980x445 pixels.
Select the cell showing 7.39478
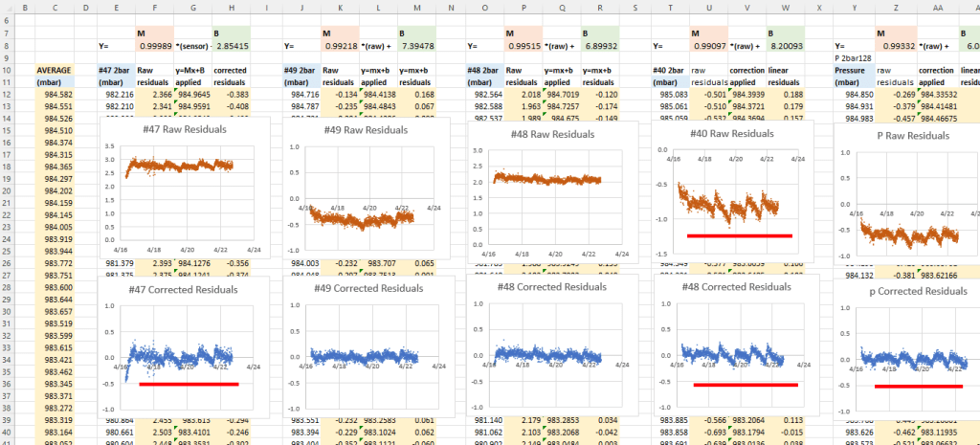pyautogui.click(x=415, y=45)
